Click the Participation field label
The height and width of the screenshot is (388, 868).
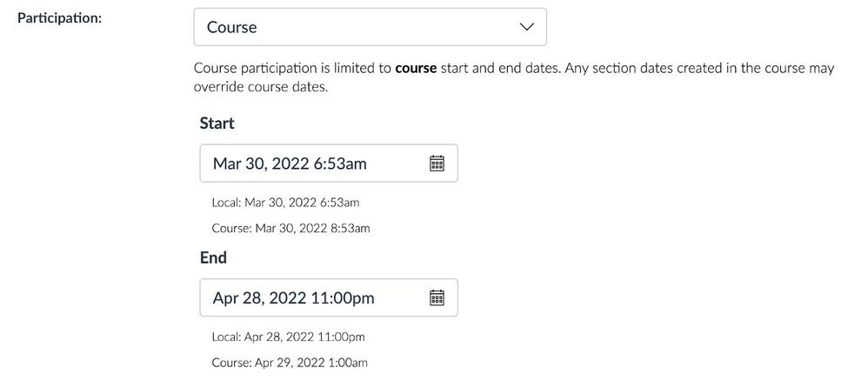tap(60, 17)
